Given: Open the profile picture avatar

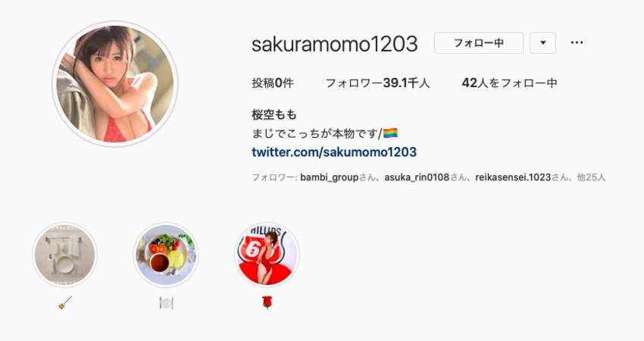Looking at the screenshot, I should click(x=115, y=84).
